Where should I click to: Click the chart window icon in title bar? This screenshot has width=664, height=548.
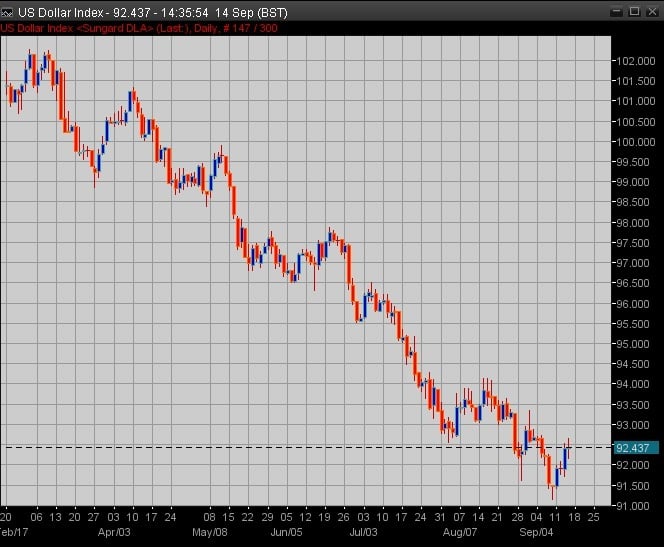point(9,10)
